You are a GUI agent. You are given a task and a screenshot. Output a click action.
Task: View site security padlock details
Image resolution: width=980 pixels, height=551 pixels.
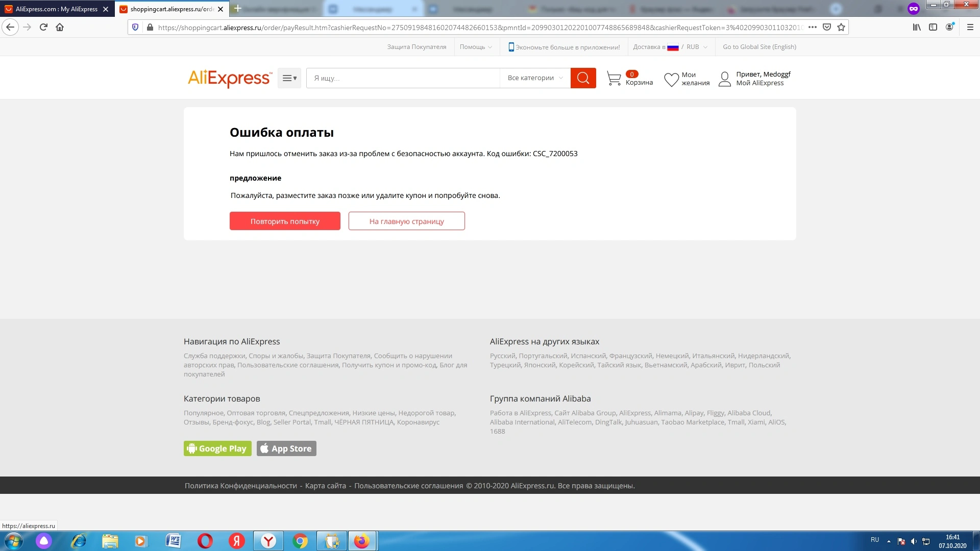pos(150,28)
